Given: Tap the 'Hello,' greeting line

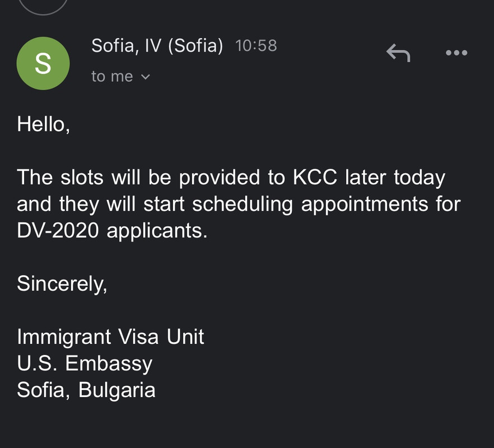Looking at the screenshot, I should (43, 124).
